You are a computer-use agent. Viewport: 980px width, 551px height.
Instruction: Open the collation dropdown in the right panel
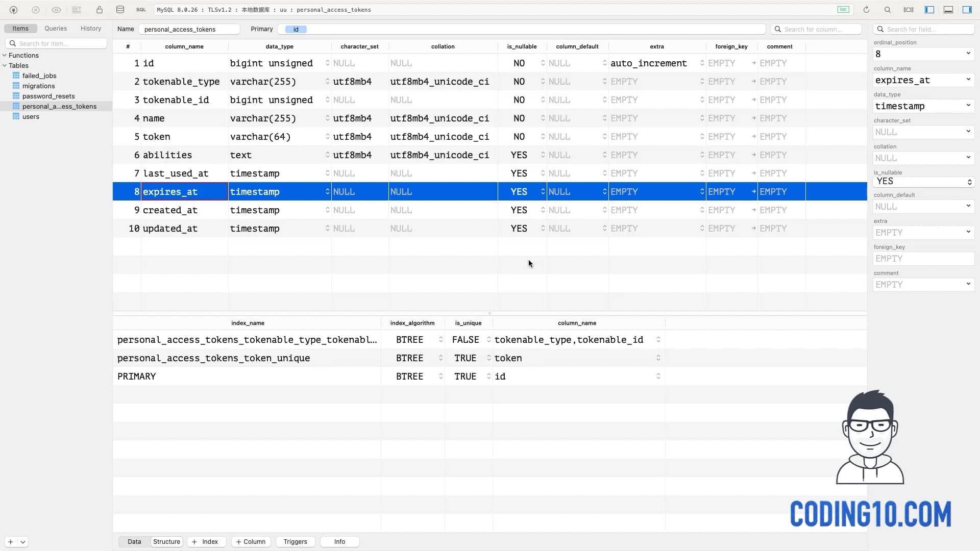point(968,158)
